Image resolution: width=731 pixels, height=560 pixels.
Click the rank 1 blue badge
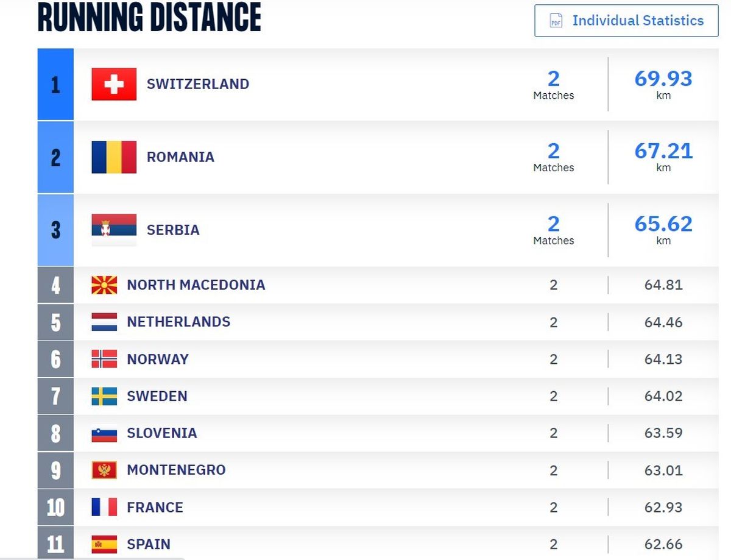click(55, 84)
